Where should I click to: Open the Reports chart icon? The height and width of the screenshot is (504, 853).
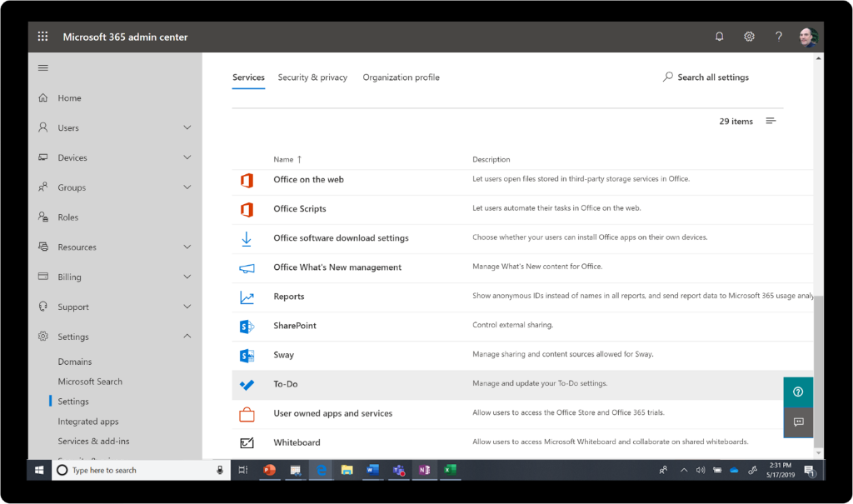pyautogui.click(x=246, y=297)
